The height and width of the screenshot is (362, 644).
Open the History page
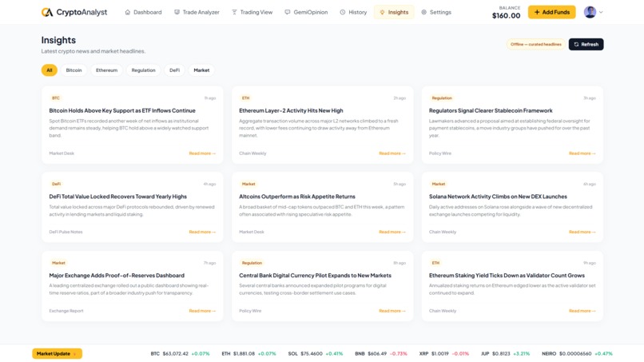tap(354, 12)
